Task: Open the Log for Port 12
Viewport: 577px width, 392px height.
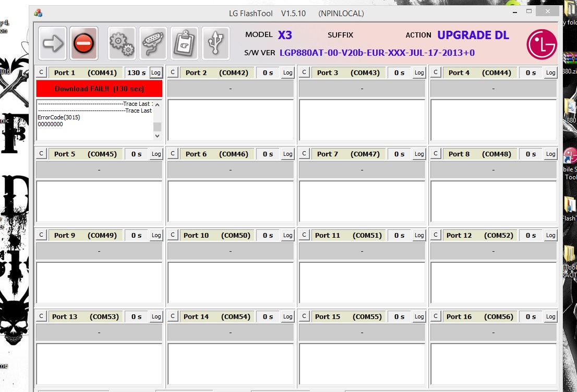Action: 550,235
